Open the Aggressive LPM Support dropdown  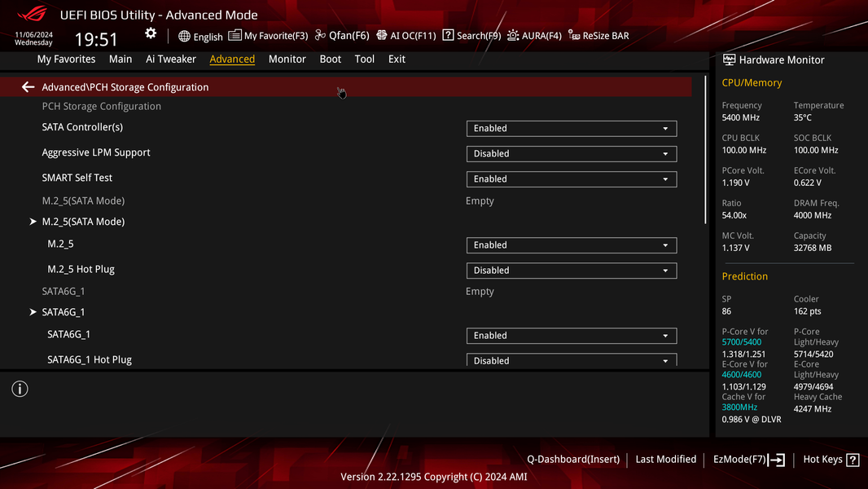tap(572, 154)
